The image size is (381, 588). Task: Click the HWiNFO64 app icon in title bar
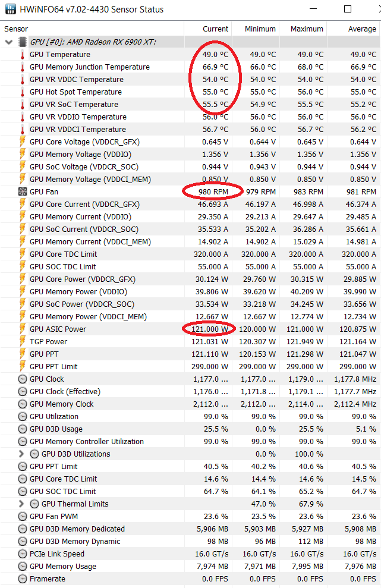(10, 9)
